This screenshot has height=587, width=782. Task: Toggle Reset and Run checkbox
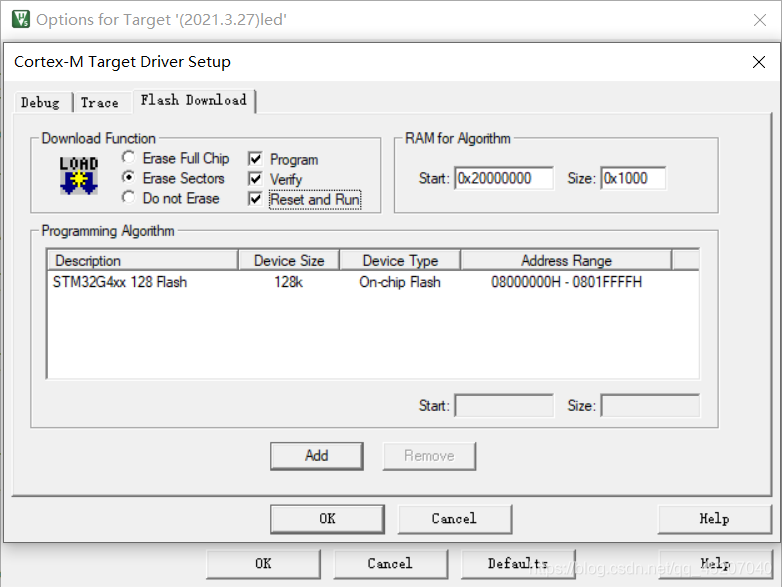point(255,199)
